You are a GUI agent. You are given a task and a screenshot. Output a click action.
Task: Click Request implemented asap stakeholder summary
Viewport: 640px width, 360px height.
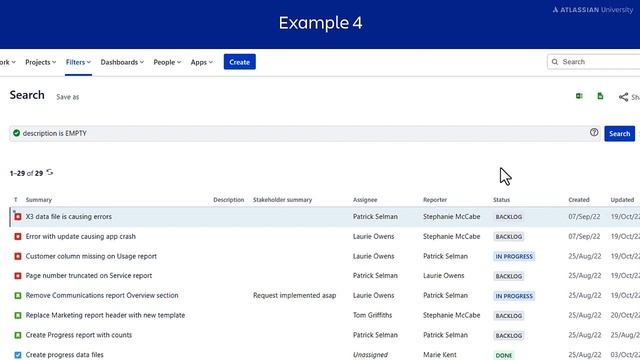point(294,296)
